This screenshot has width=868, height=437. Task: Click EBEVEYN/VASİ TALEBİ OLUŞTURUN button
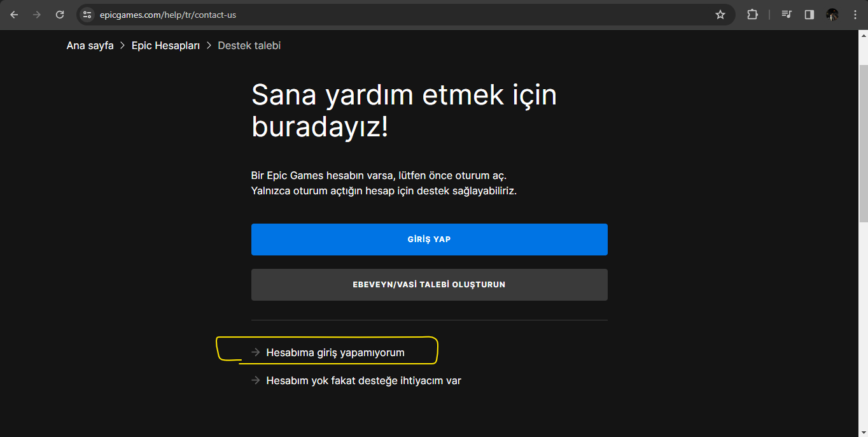(430, 285)
